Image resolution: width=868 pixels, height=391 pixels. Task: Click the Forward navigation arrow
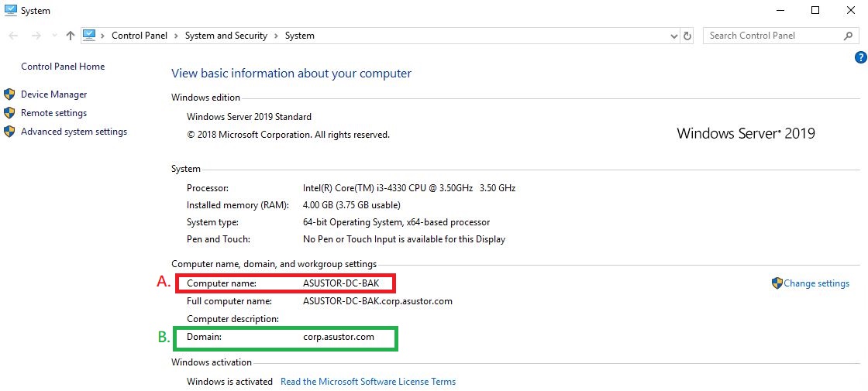tap(36, 36)
